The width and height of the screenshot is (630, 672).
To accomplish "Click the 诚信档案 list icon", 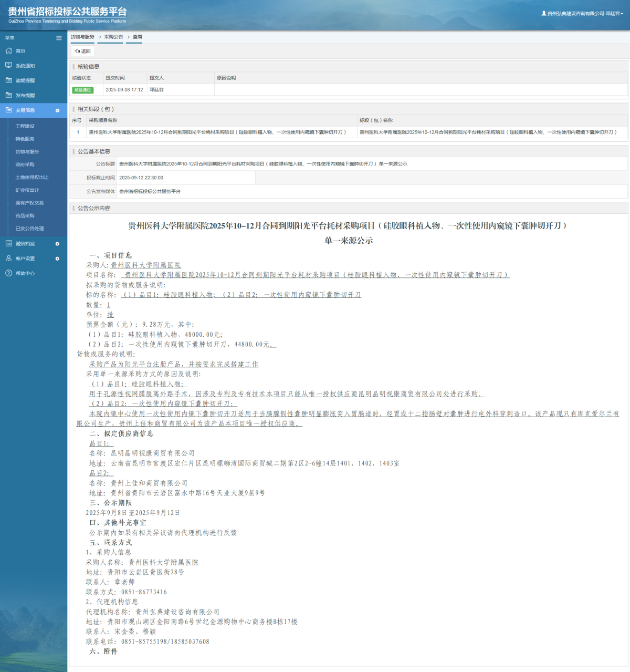I will pos(8,244).
